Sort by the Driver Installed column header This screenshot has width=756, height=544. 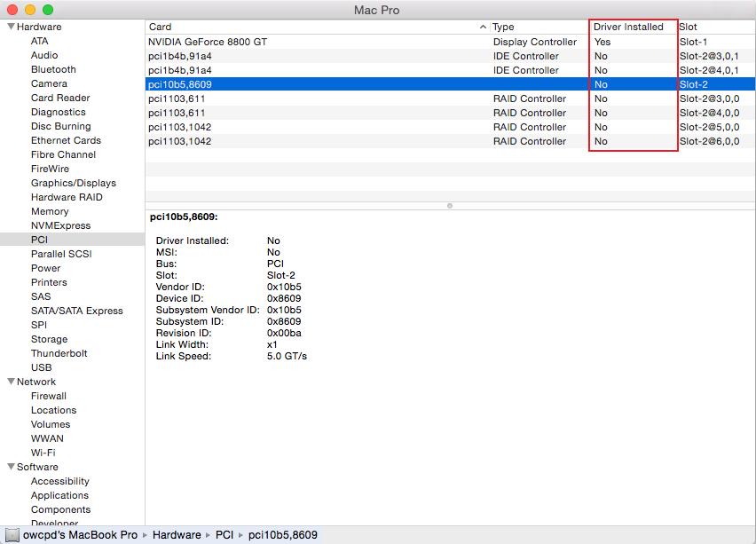pyautogui.click(x=628, y=27)
